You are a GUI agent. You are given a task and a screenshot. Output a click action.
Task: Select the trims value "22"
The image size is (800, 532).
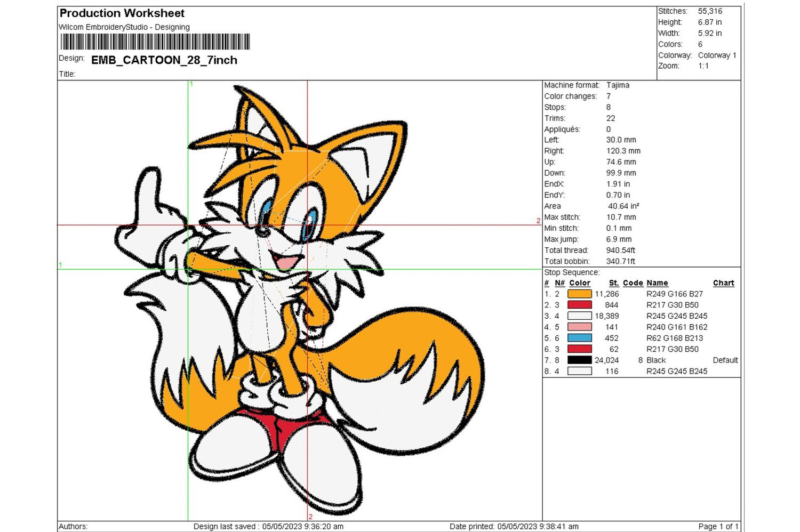[x=611, y=118]
